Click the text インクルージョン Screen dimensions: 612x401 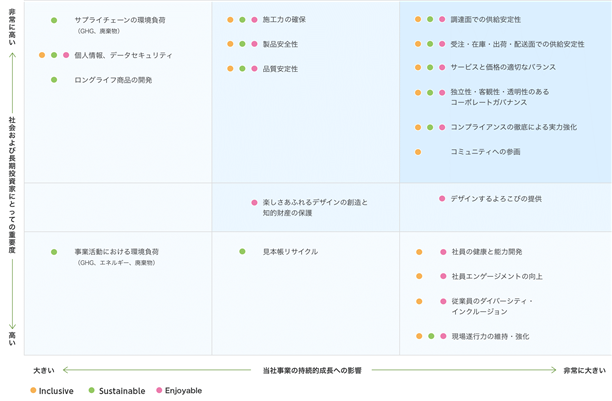480,312
